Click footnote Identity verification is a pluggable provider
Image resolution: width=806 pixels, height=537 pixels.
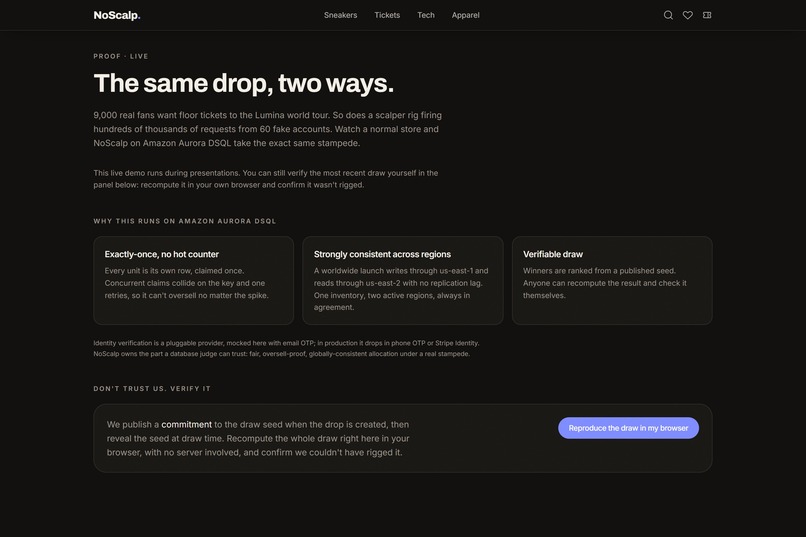point(286,348)
